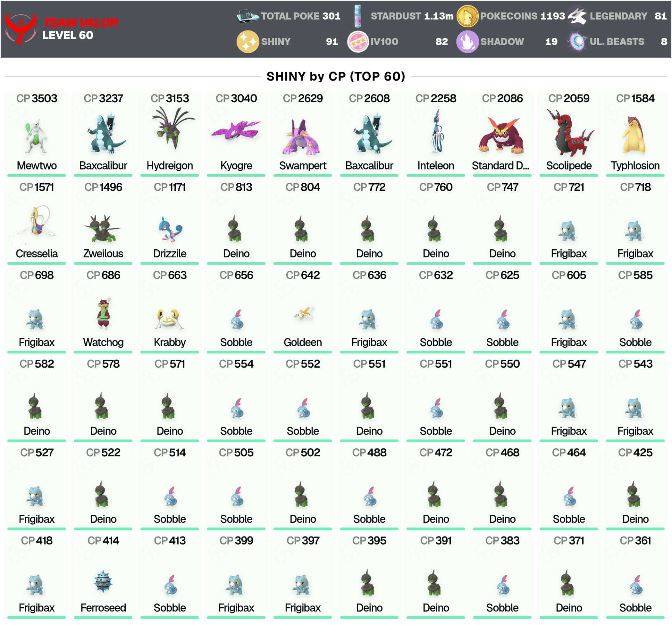Click the 'STARDUST 1.13m' stat text

tap(412, 16)
